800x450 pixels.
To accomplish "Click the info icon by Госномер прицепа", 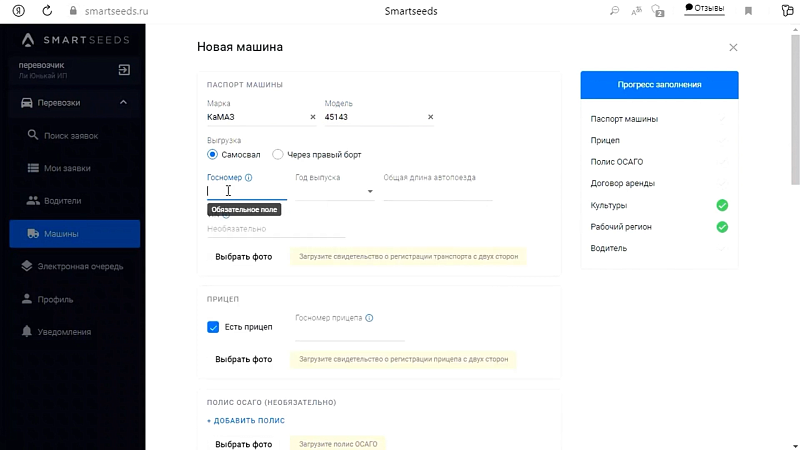I will point(369,318).
